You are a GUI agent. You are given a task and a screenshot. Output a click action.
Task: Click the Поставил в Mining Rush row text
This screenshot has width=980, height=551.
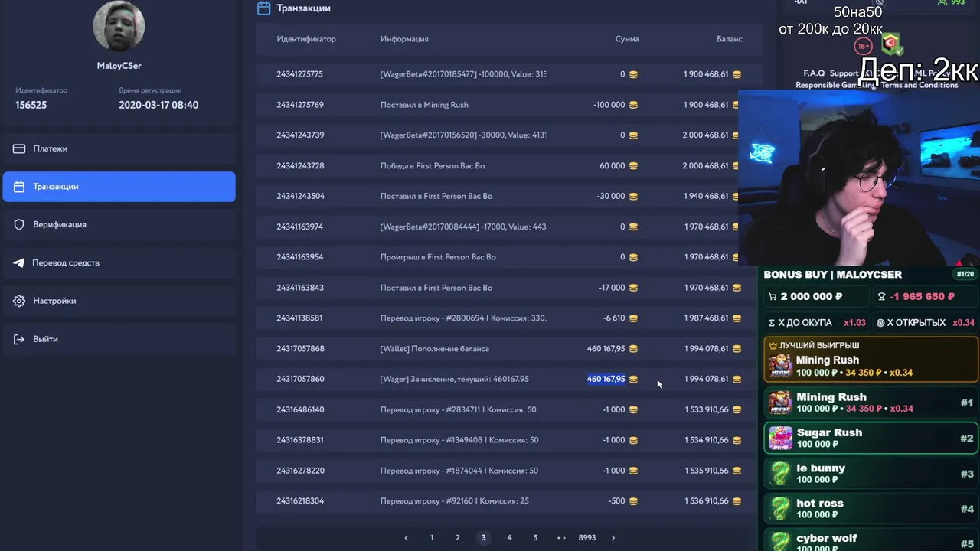[x=424, y=105]
